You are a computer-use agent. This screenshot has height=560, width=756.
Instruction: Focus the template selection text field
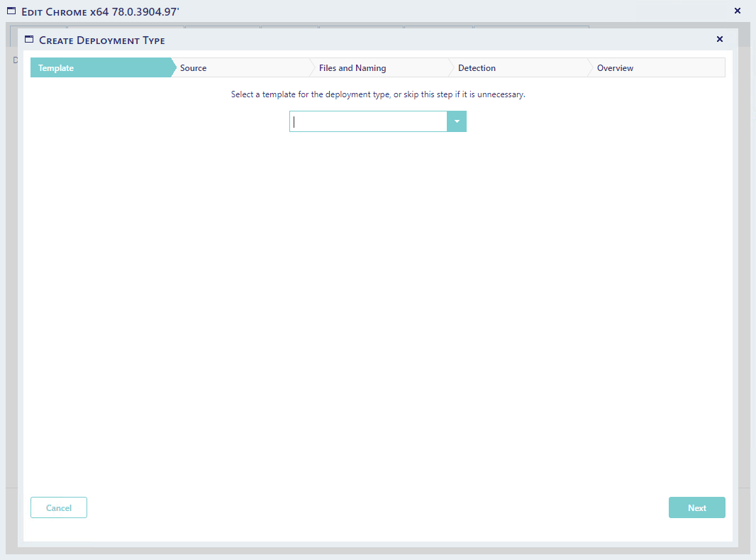(368, 122)
